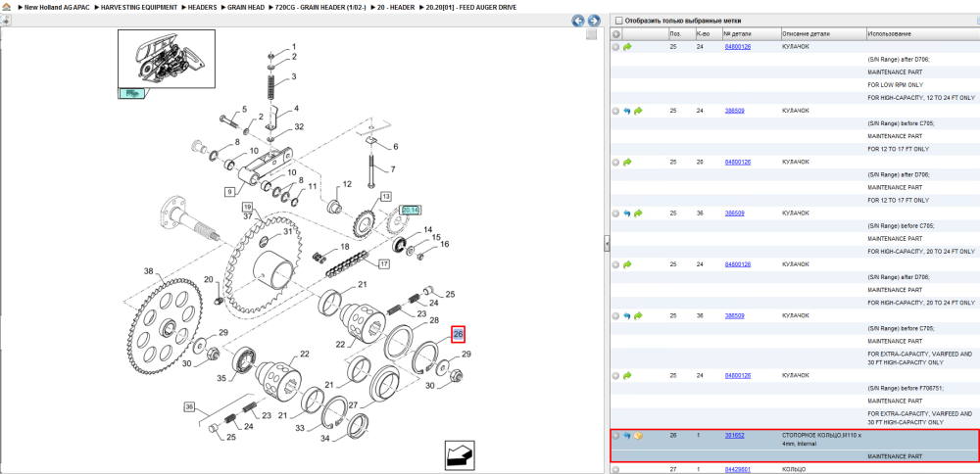
Task: Select callout 38 on the diagram
Action: point(148,271)
